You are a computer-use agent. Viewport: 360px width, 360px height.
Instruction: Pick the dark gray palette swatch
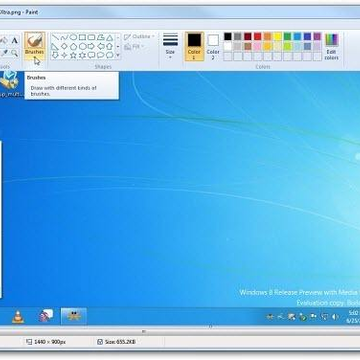point(238,36)
